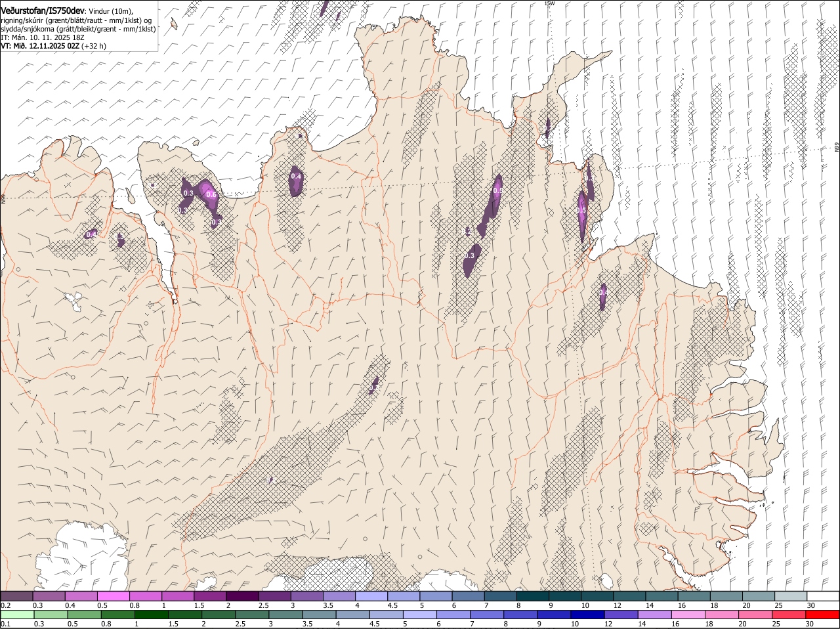The image size is (840, 629).
Task: Click the 15W longitude label at map top
Action: click(x=549, y=3)
